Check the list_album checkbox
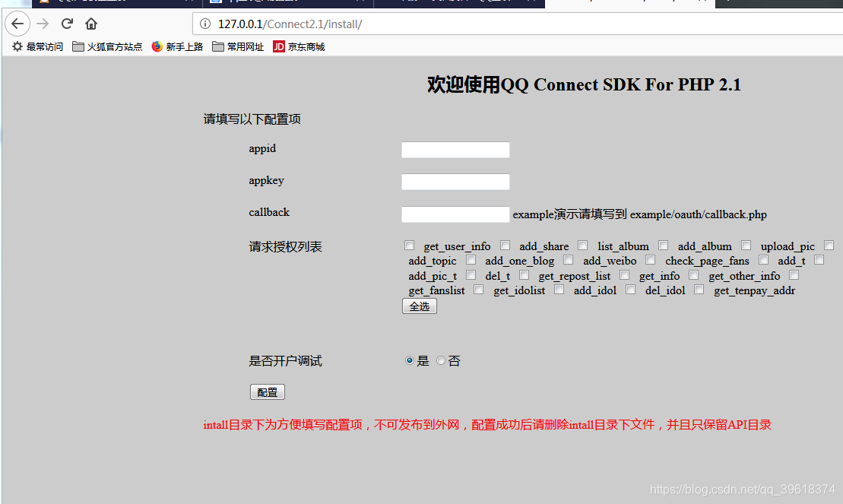 click(583, 246)
